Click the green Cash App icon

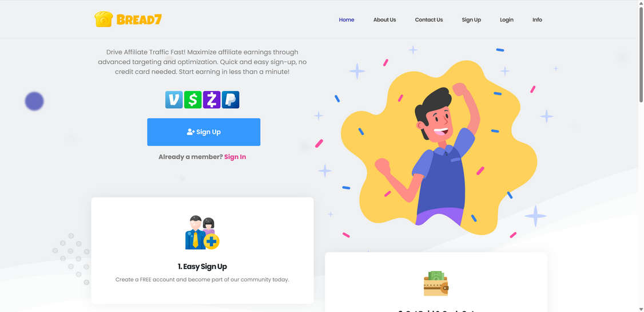(x=193, y=100)
